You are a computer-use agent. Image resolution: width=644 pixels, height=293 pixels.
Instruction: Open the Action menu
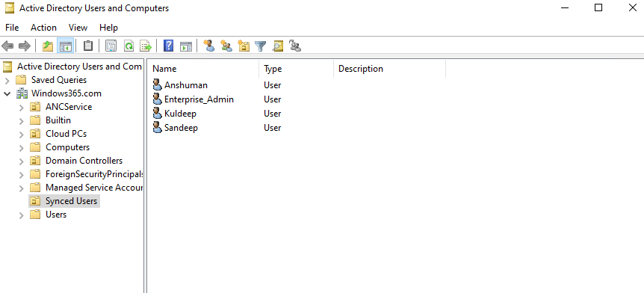pyautogui.click(x=43, y=28)
